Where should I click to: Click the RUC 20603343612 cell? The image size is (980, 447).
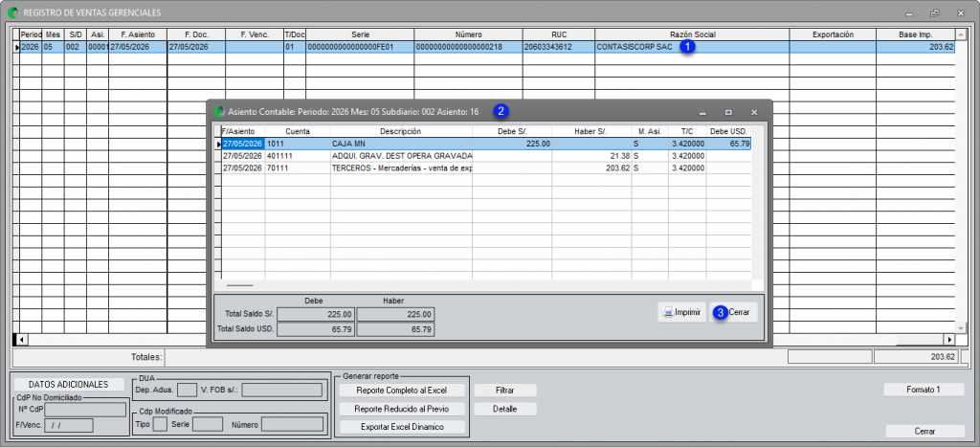[x=559, y=47]
